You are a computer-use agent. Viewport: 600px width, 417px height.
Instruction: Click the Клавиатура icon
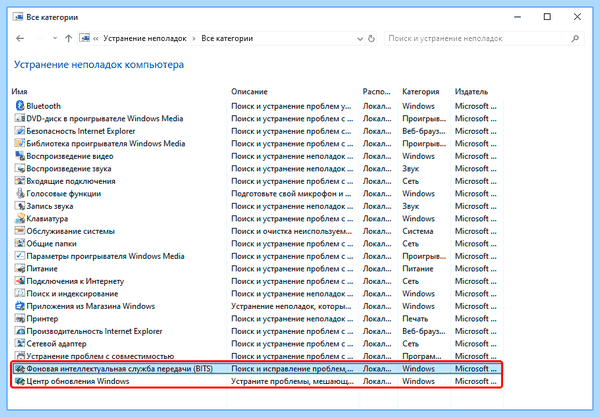(x=20, y=218)
